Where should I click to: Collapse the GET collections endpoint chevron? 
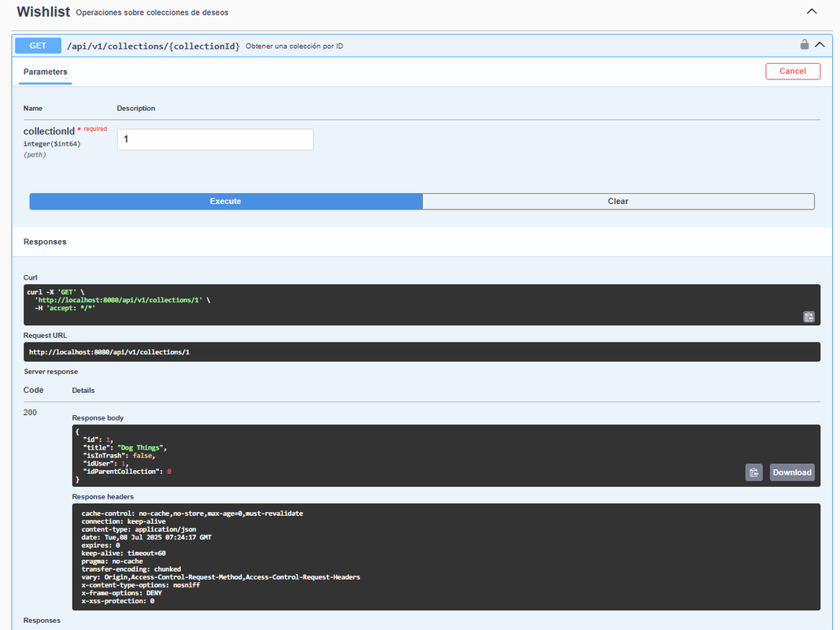pyautogui.click(x=820, y=45)
